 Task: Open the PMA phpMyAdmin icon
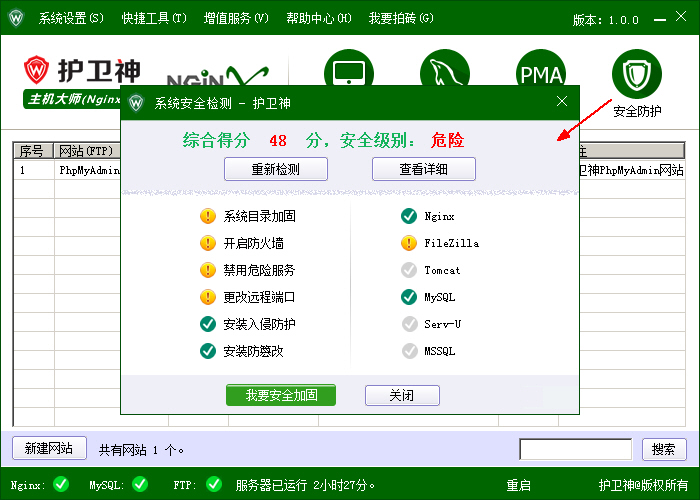pos(541,67)
